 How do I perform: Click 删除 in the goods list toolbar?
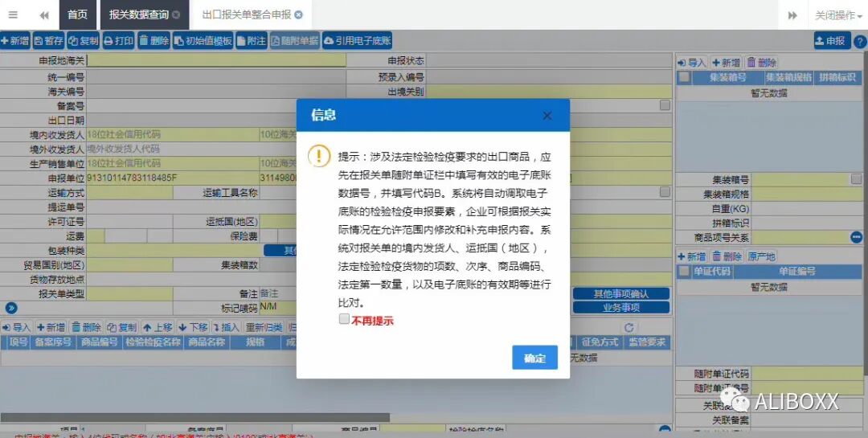point(86,327)
